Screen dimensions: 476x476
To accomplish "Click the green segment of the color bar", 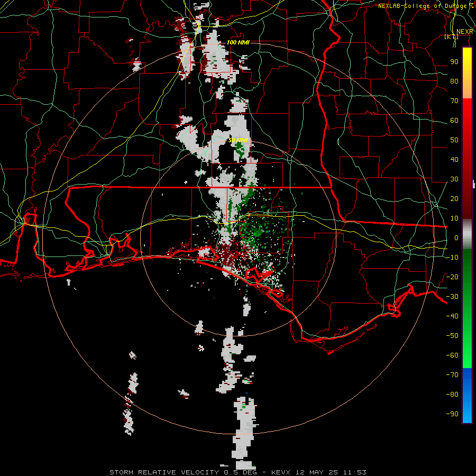I will 467,308.
